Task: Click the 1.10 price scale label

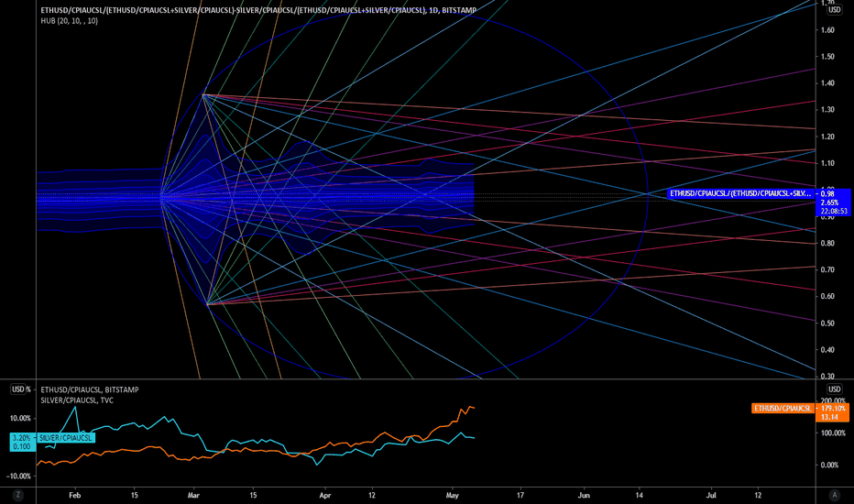Action: (827, 163)
